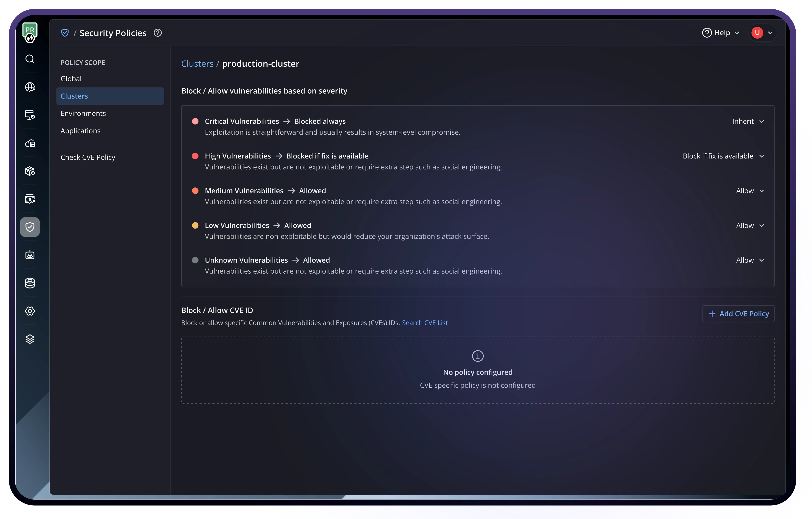Select Environments policy scope
Image resolution: width=812 pixels, height=519 pixels.
pos(83,113)
